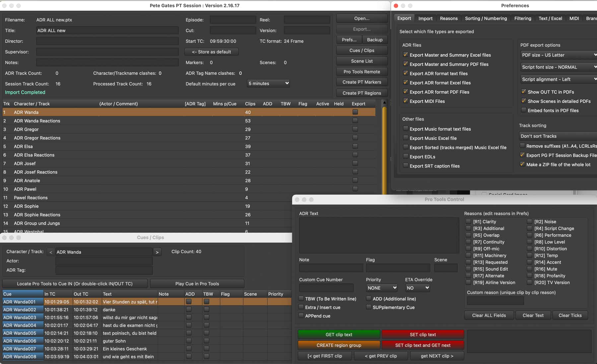Click the In TC column header

[x=58, y=294]
